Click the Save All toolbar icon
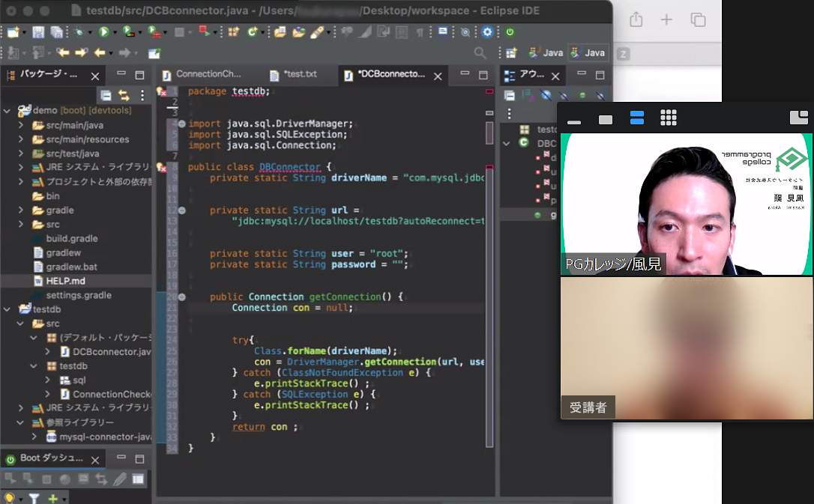Image resolution: width=814 pixels, height=504 pixels. pyautogui.click(x=56, y=32)
